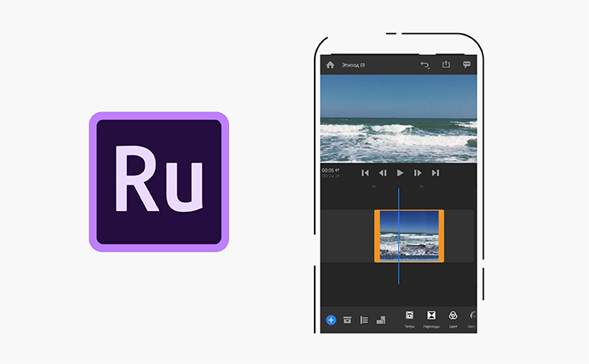The height and width of the screenshot is (364, 589).
Task: Select the ocean clip on the timeline
Action: pyautogui.click(x=409, y=235)
